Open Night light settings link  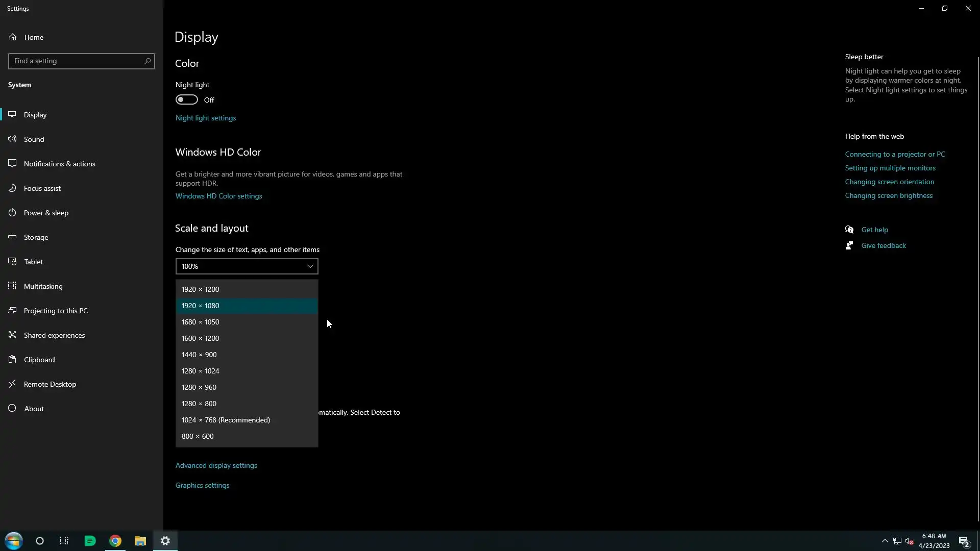coord(206,118)
